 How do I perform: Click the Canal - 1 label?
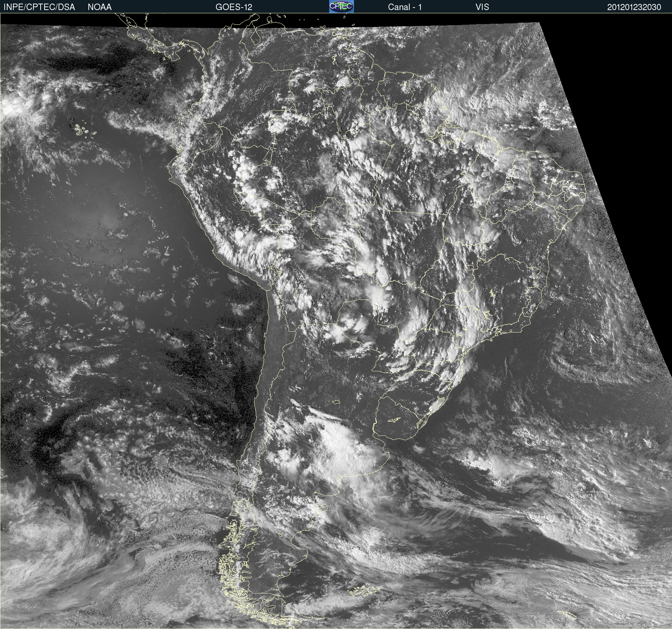point(405,7)
